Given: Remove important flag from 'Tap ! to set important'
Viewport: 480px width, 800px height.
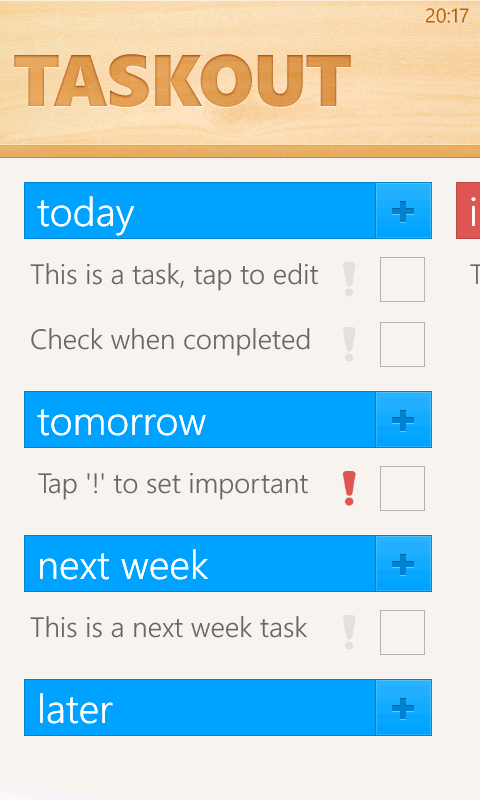Looking at the screenshot, I should 349,488.
